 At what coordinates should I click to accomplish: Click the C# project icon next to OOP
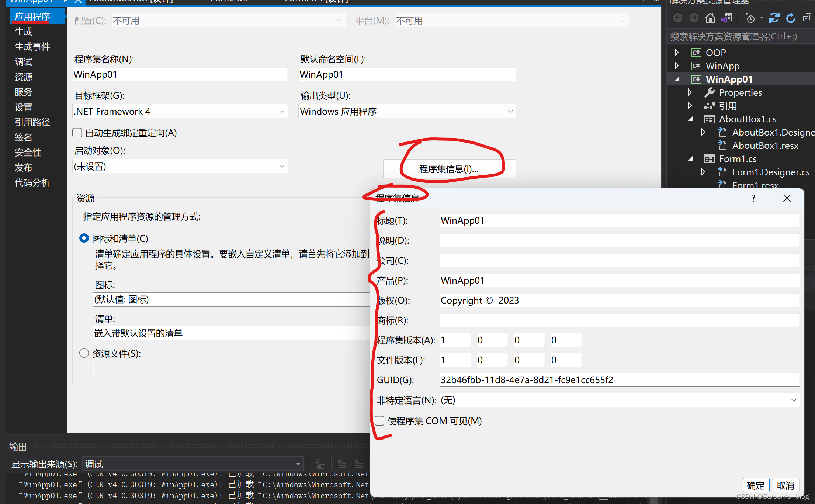click(x=696, y=53)
